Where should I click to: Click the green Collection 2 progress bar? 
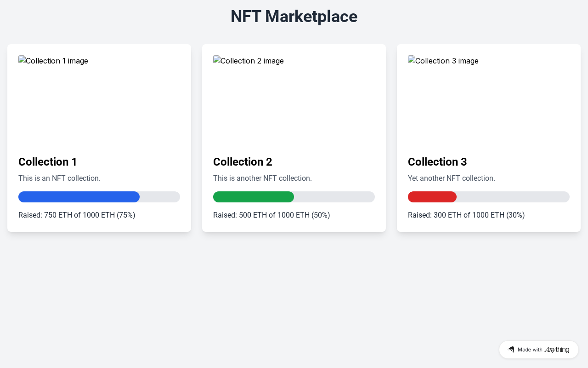[254, 197]
